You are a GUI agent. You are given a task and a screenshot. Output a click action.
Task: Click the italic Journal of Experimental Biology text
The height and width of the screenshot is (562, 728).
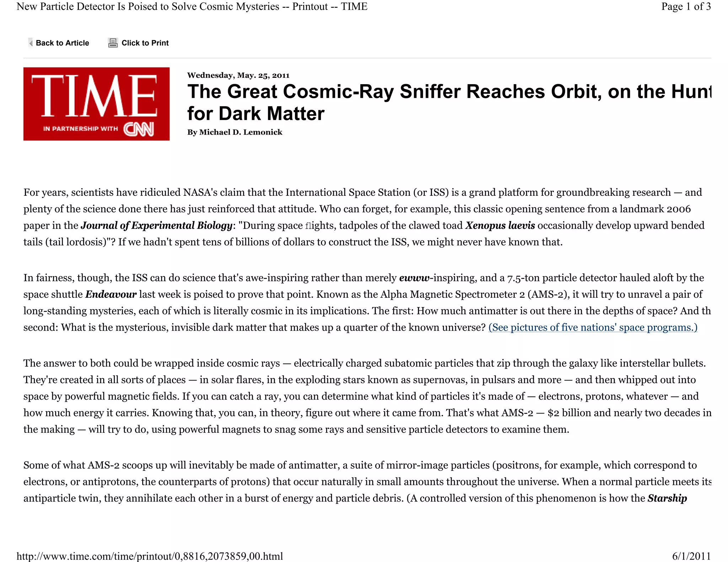pyautogui.click(x=156, y=226)
